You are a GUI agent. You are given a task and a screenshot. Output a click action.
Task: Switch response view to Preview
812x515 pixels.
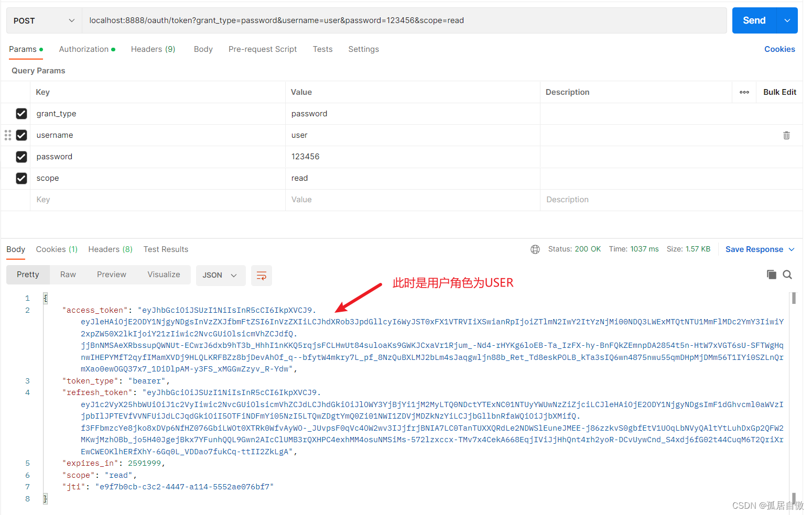pyautogui.click(x=112, y=275)
